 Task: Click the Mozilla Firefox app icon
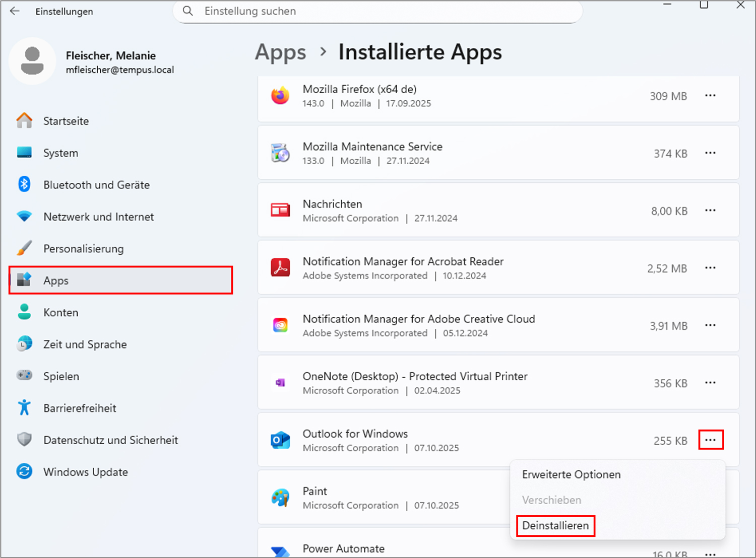pyautogui.click(x=280, y=96)
